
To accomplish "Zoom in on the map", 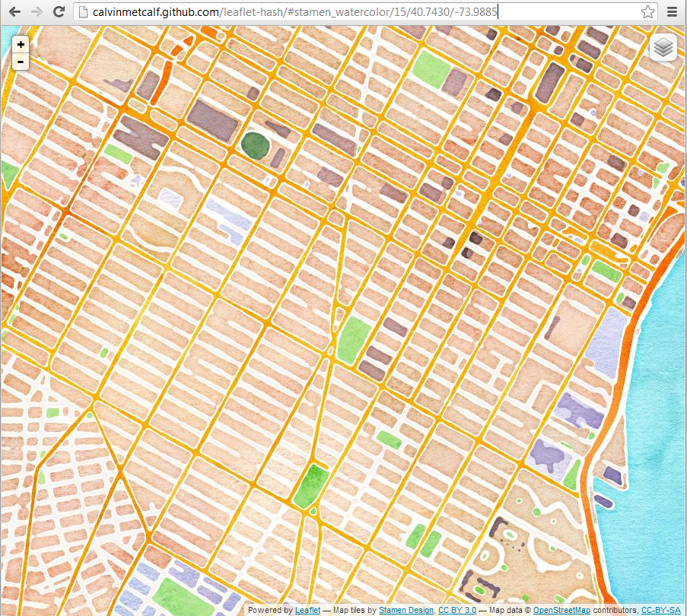I will click(x=20, y=44).
